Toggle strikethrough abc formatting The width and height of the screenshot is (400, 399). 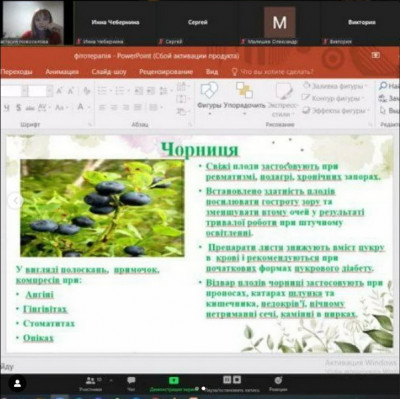coord(30,108)
